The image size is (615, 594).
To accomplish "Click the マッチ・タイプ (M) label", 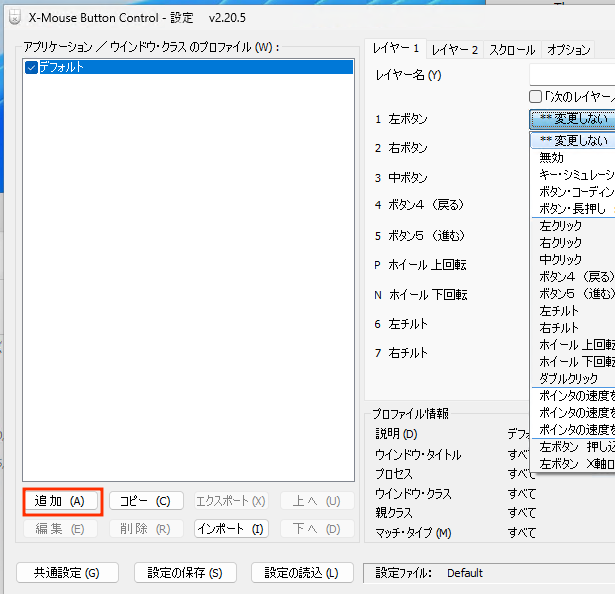I will 413,533.
